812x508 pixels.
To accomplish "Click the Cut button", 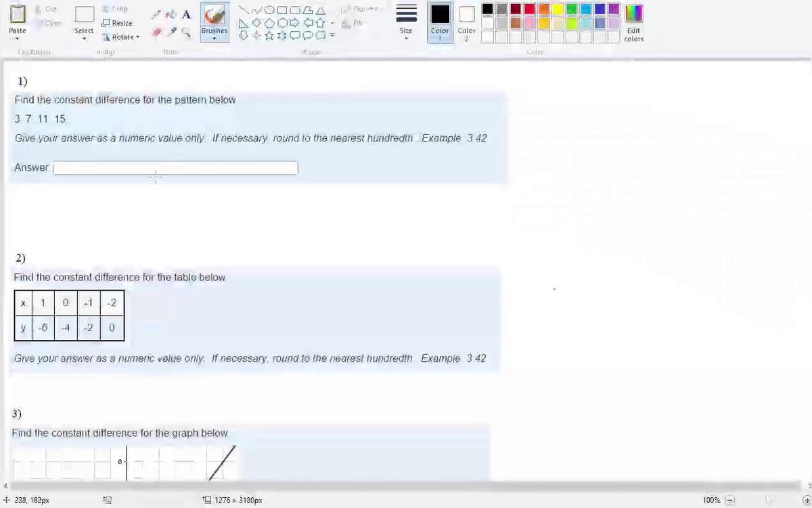I will point(47,9).
